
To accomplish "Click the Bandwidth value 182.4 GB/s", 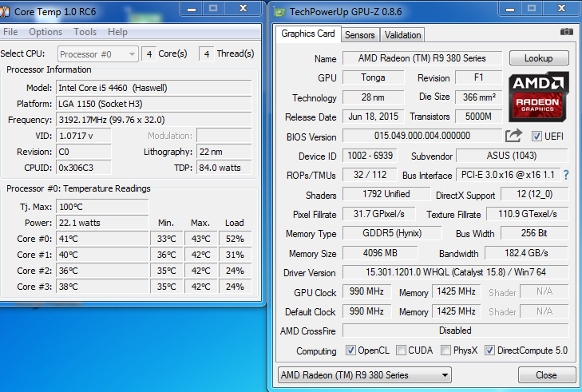I will tap(526, 253).
